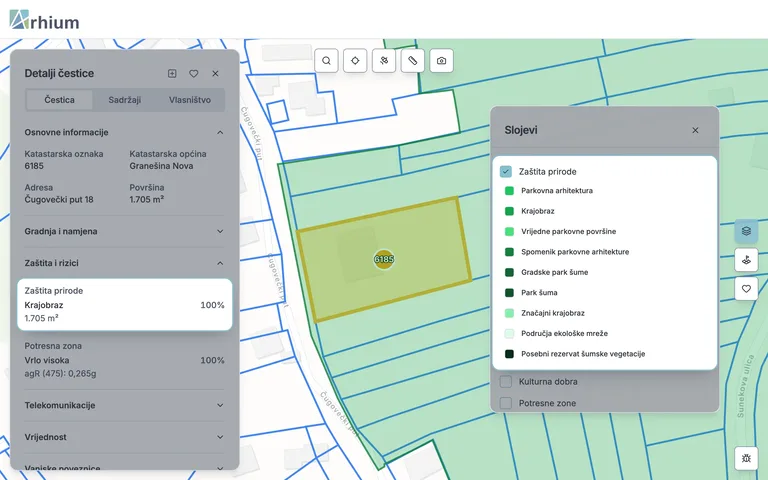Expand the Telekomunikacije section
768x480 pixels.
coord(124,405)
